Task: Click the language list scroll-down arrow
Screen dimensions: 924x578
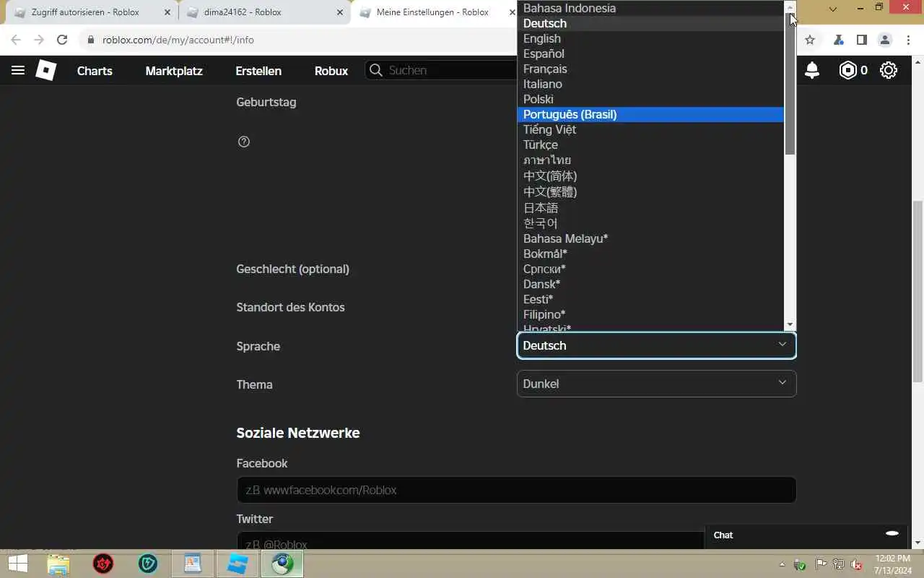Action: click(790, 324)
